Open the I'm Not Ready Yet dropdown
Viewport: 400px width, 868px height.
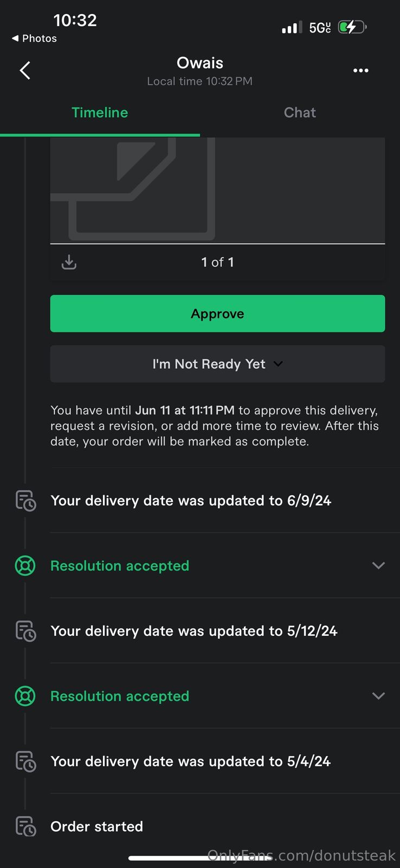[x=217, y=364]
